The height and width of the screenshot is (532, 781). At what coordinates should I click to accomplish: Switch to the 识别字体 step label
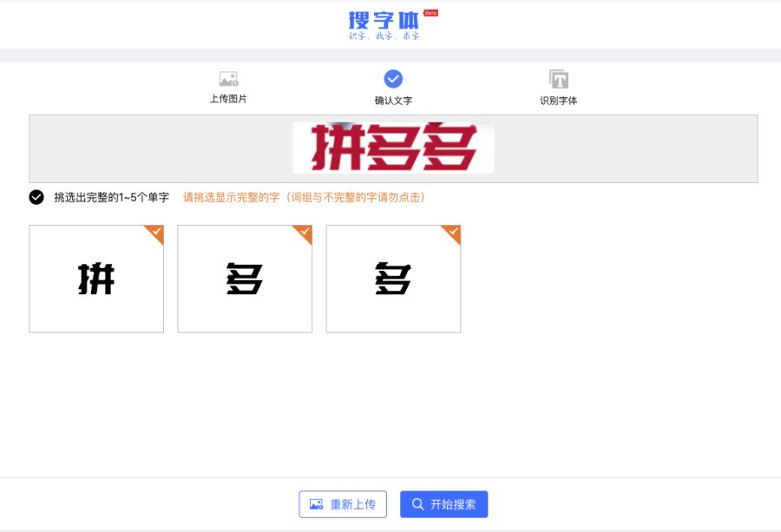[x=558, y=101]
